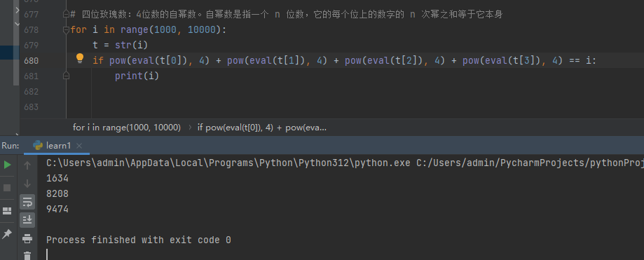The width and height of the screenshot is (644, 260).
Task: Click output value 9474 in console
Action: tap(57, 209)
